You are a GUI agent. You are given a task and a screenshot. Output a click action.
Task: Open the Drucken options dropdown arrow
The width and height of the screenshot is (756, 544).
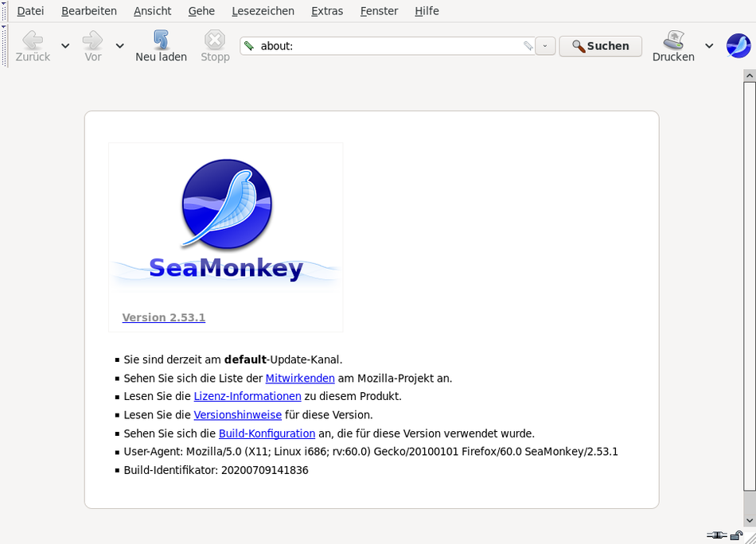point(709,46)
